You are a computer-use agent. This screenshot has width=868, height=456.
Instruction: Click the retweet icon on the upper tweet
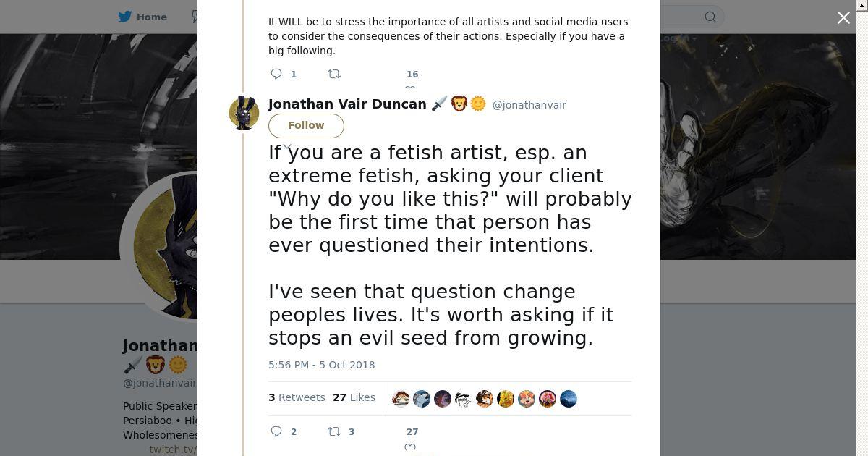(334, 74)
